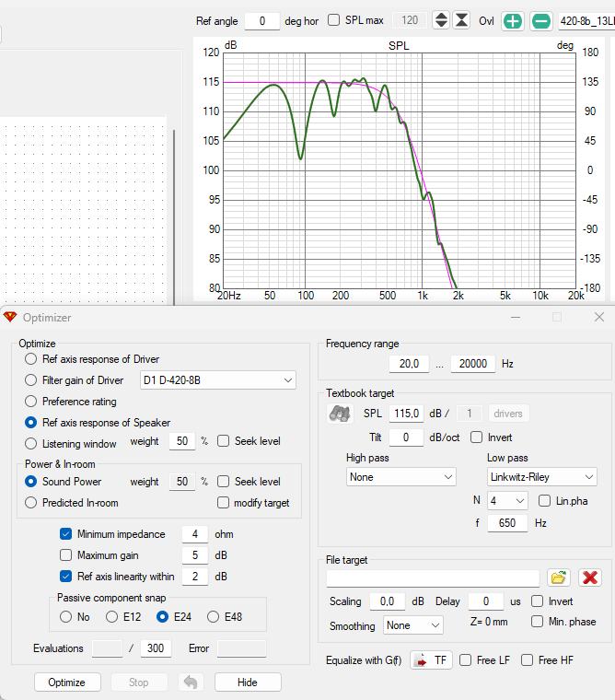Clear file target with red X icon

click(590, 577)
